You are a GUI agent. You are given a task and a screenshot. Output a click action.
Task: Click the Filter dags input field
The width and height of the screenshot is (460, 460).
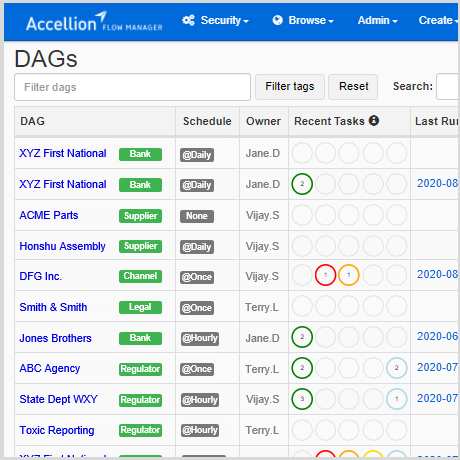point(132,87)
